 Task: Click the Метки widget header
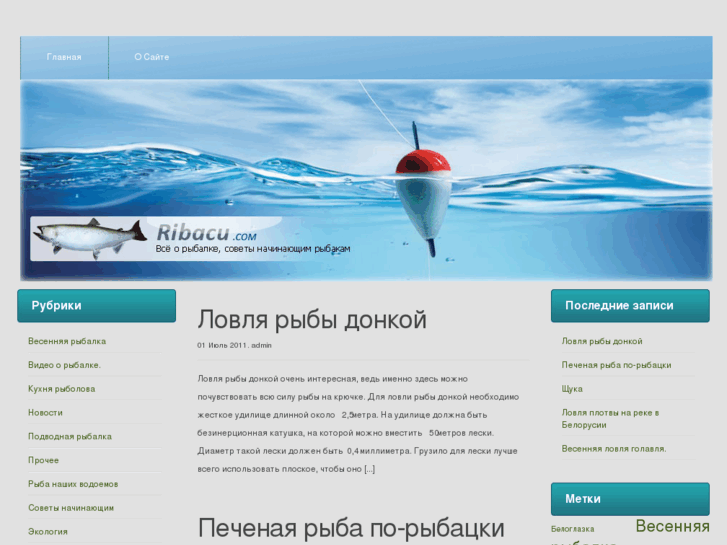click(630, 499)
